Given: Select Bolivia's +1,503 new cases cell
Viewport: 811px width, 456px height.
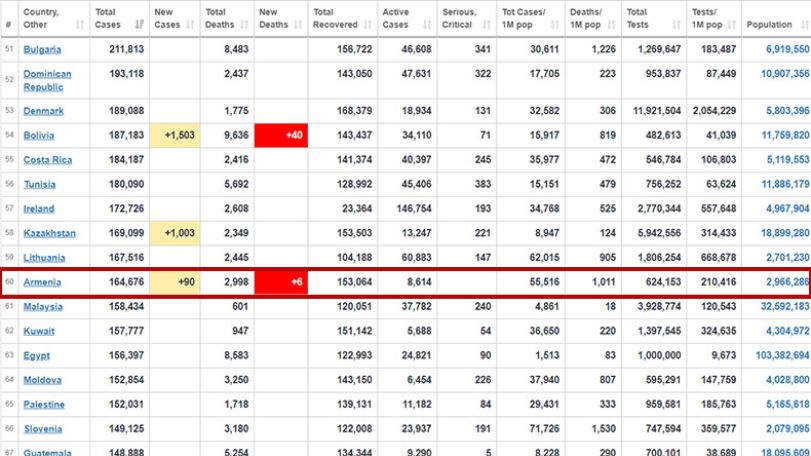Looking at the screenshot, I should pyautogui.click(x=175, y=135).
